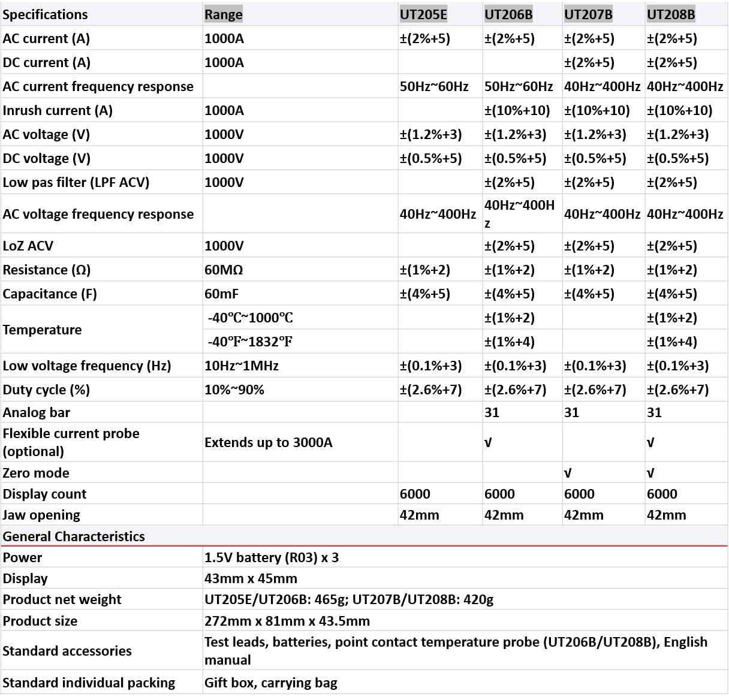
Task: Select Low voltage frequency (Hz) label
Action: point(87,366)
